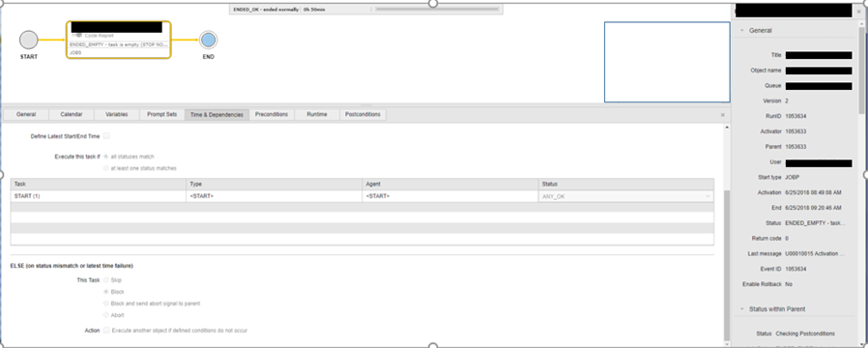This screenshot has width=868, height=348.
Task: Click the START (1) task row
Action: click(x=362, y=196)
